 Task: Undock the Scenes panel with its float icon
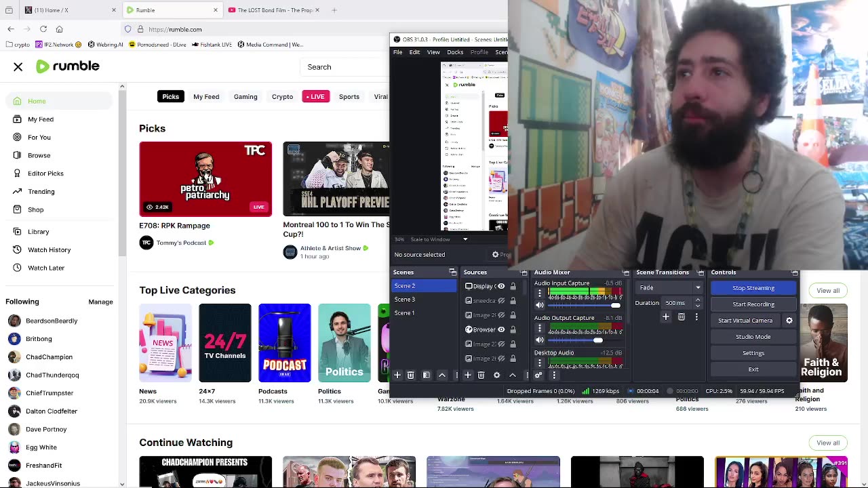click(x=452, y=272)
